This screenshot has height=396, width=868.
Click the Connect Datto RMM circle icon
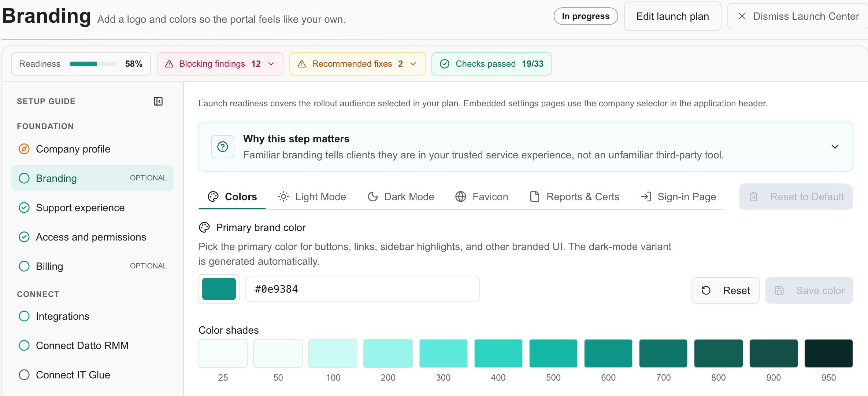click(x=24, y=345)
